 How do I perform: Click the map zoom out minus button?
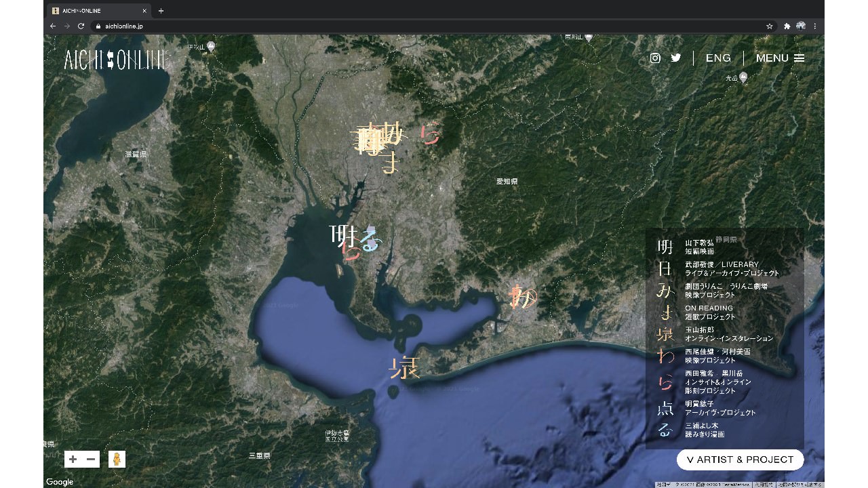(91, 460)
